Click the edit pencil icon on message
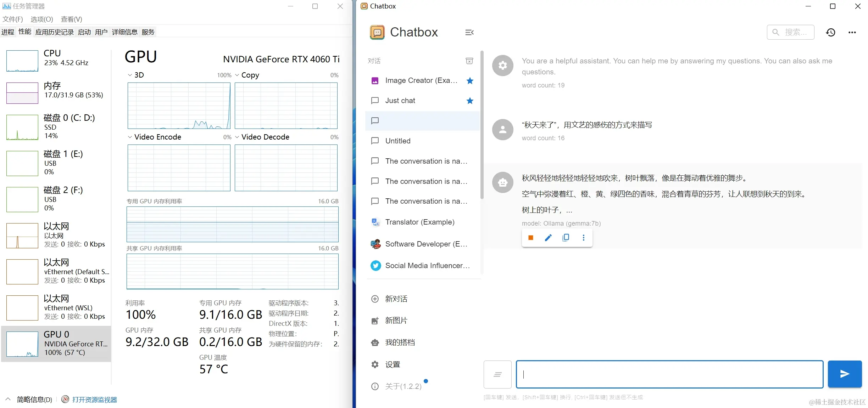The image size is (868, 408). click(x=548, y=238)
